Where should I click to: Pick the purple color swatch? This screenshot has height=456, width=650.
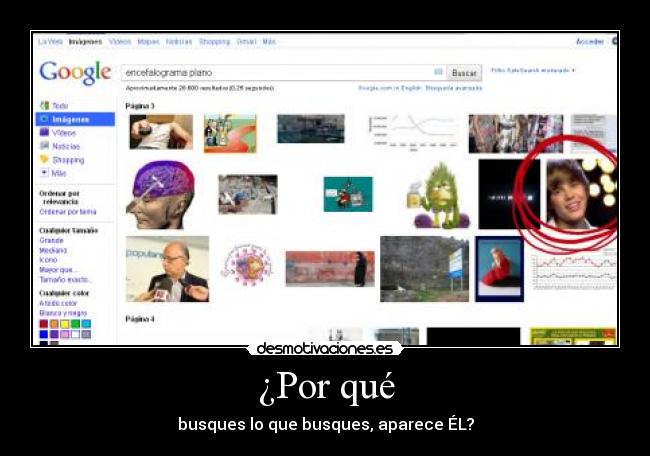pos(54,334)
